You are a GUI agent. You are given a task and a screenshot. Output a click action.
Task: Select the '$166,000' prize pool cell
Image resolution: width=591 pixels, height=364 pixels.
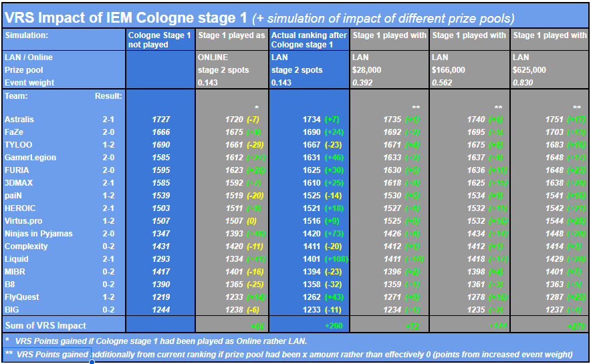pos(449,70)
